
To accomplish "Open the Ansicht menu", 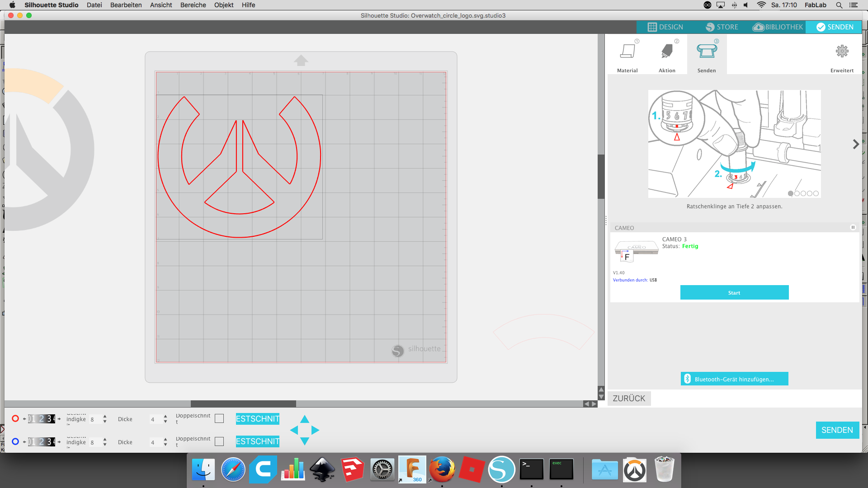I will point(161,5).
